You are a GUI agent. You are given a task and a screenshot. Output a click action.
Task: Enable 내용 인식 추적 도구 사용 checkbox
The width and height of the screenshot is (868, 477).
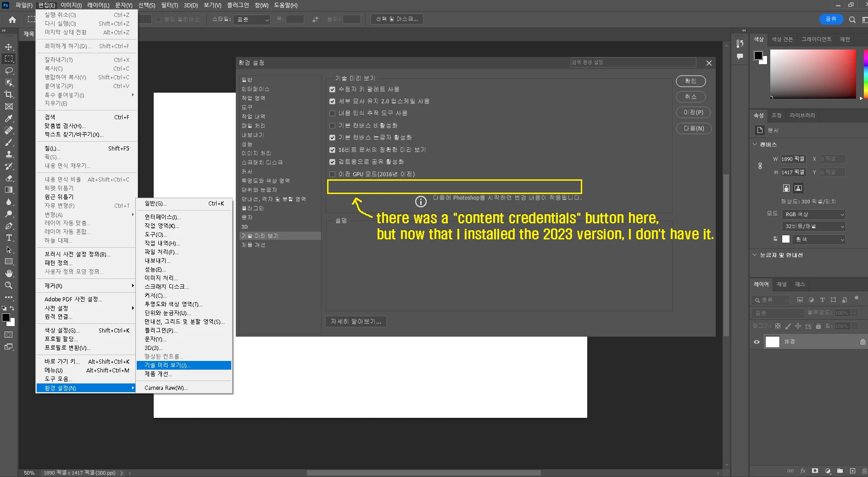point(332,113)
